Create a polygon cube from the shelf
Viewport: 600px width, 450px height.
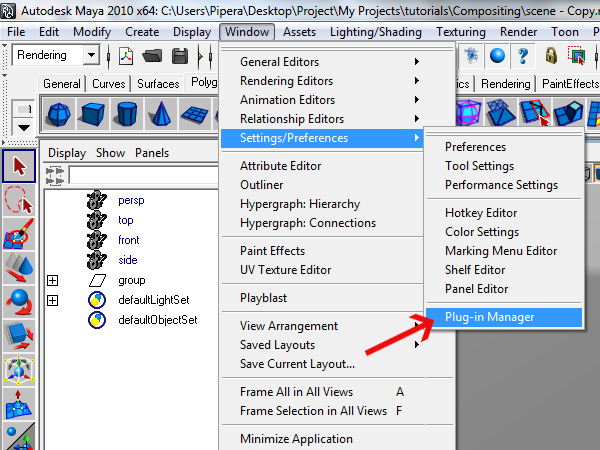[93, 114]
